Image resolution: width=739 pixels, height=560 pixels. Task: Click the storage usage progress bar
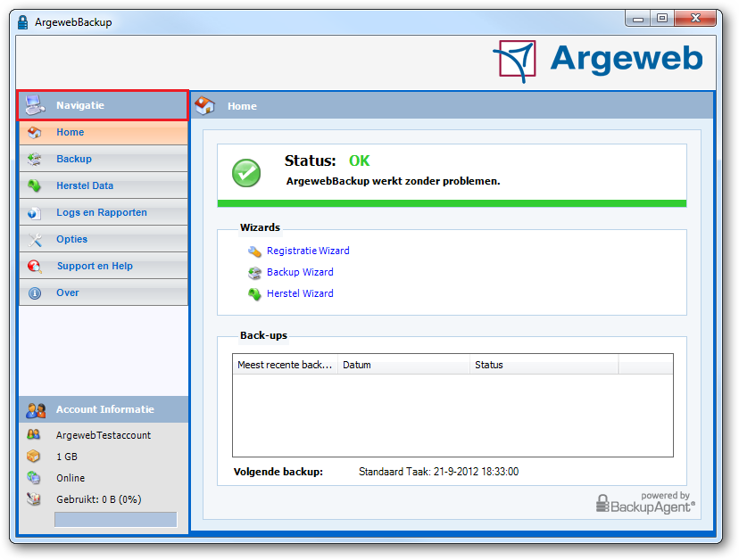pyautogui.click(x=115, y=520)
